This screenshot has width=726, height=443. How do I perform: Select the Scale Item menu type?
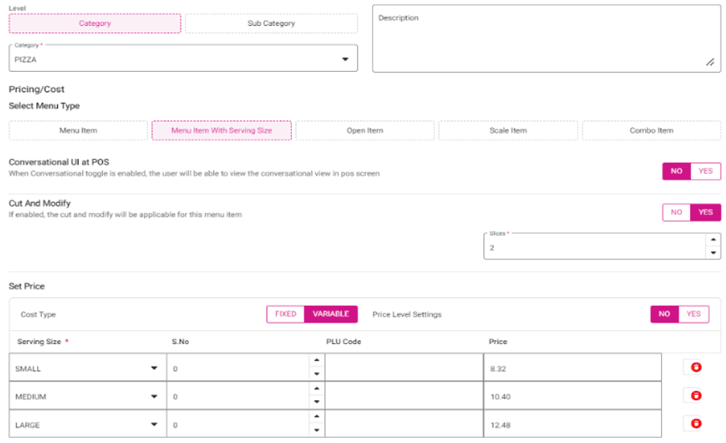pos(508,131)
